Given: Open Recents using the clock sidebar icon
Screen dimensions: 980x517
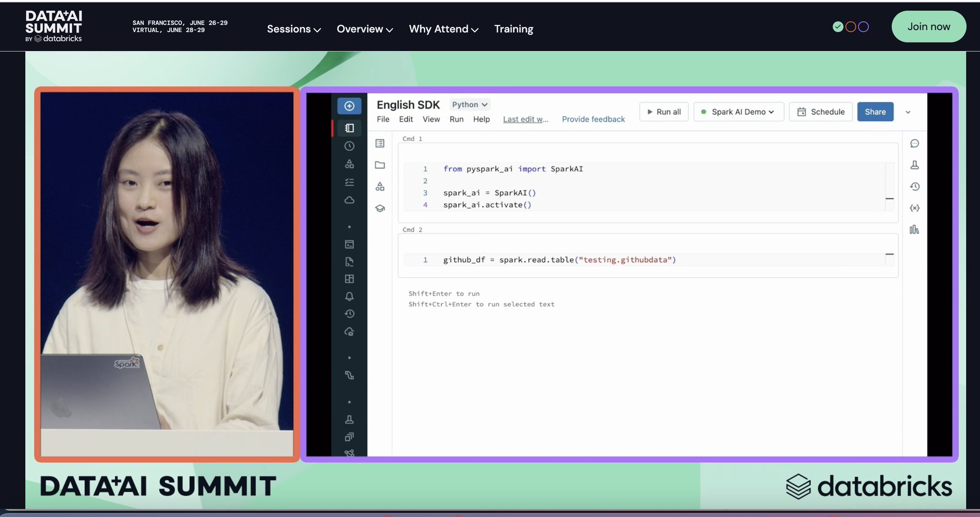Looking at the screenshot, I should coord(349,146).
